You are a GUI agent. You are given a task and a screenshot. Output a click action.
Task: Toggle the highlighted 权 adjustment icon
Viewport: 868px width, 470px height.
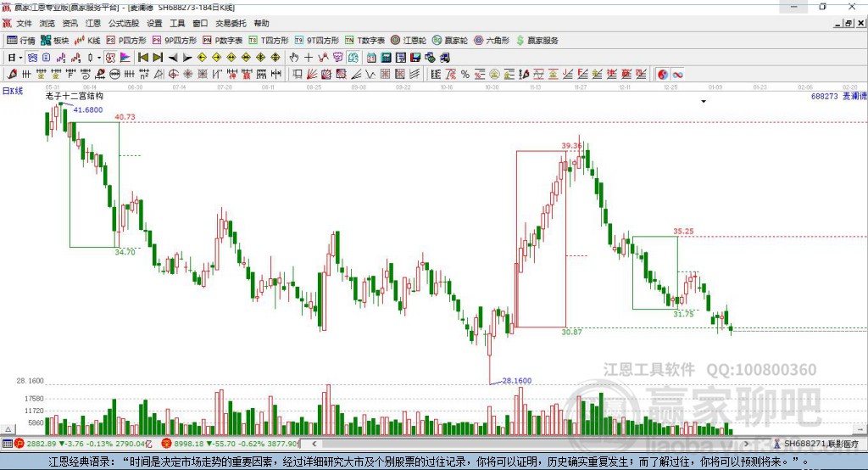coord(111,58)
